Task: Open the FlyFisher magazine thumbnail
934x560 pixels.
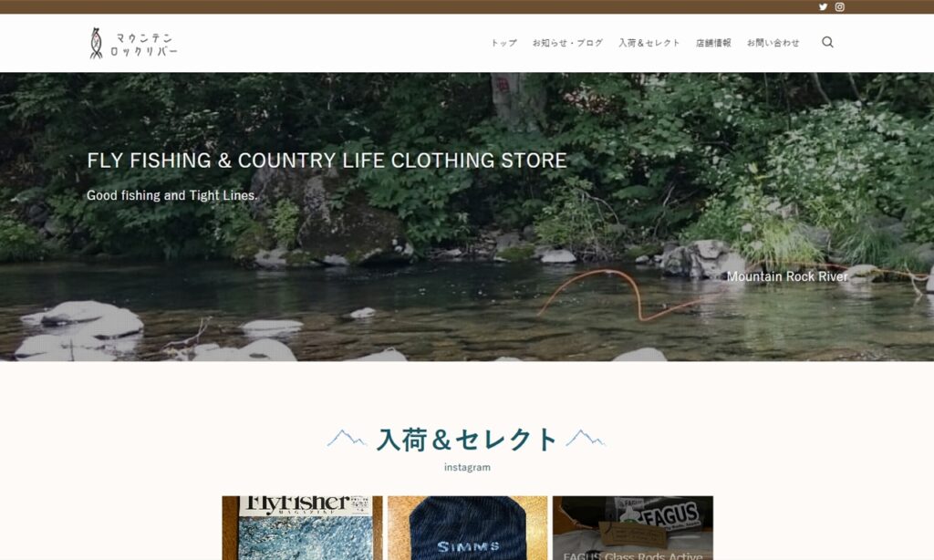Action: pos(302,528)
